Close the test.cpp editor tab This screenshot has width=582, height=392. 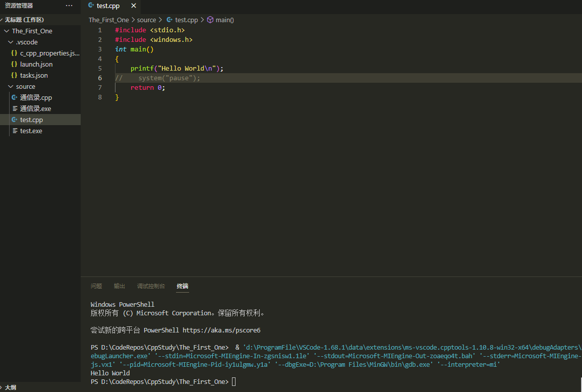click(x=133, y=6)
